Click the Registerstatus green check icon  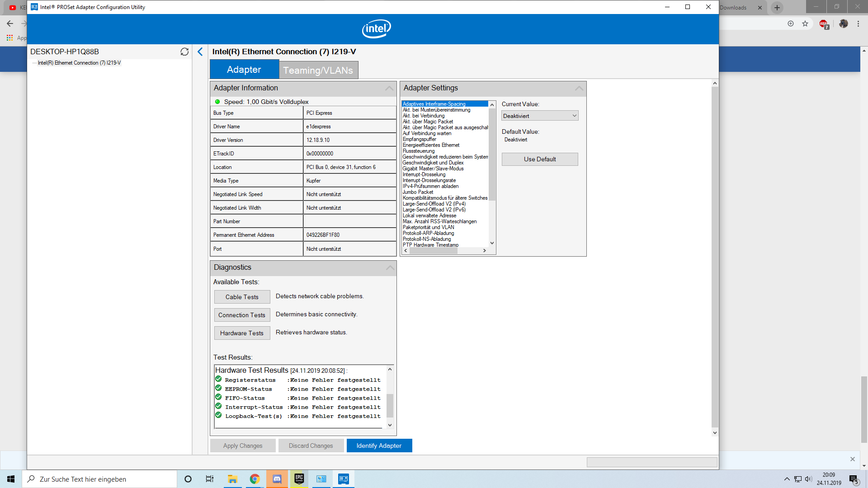pyautogui.click(x=218, y=379)
